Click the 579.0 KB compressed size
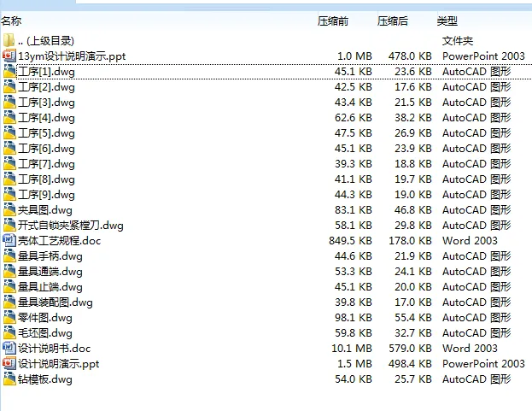 click(x=410, y=349)
